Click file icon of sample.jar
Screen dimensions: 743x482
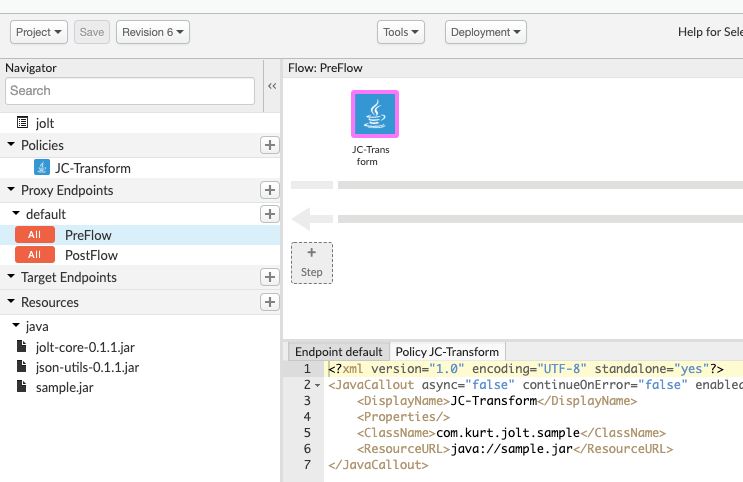21,386
